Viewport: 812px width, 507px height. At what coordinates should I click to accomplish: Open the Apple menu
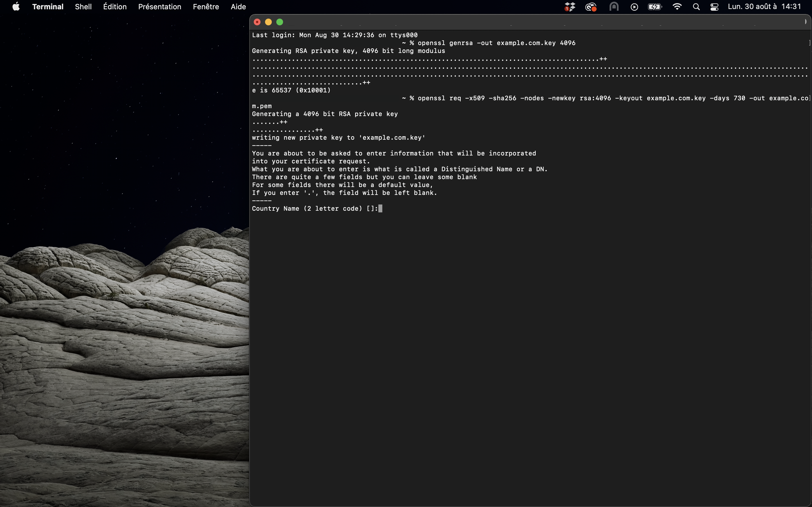(x=16, y=7)
